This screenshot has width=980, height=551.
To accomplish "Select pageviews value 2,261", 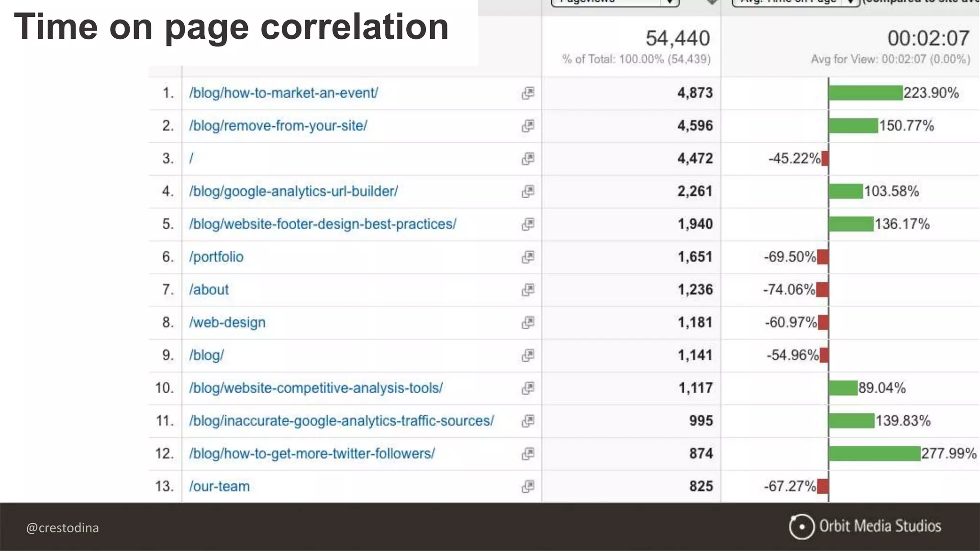I will pyautogui.click(x=695, y=191).
